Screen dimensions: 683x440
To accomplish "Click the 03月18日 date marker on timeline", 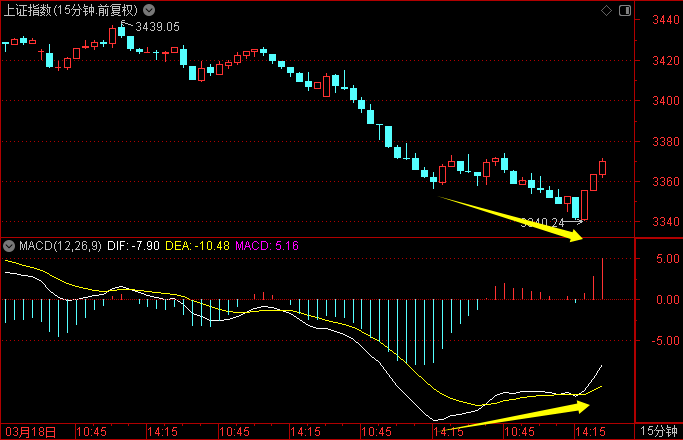I will pyautogui.click(x=28, y=431).
